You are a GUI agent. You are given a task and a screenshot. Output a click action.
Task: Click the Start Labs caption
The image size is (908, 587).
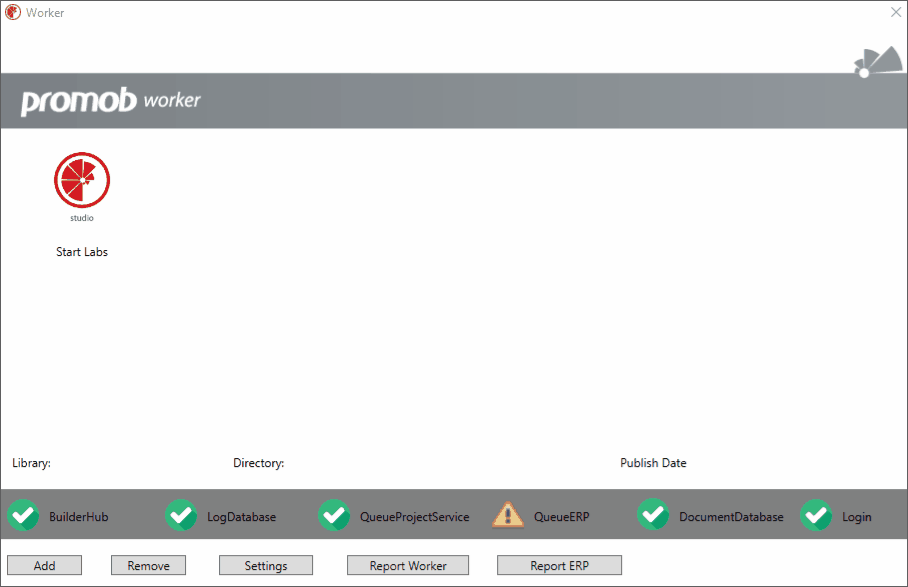point(82,252)
